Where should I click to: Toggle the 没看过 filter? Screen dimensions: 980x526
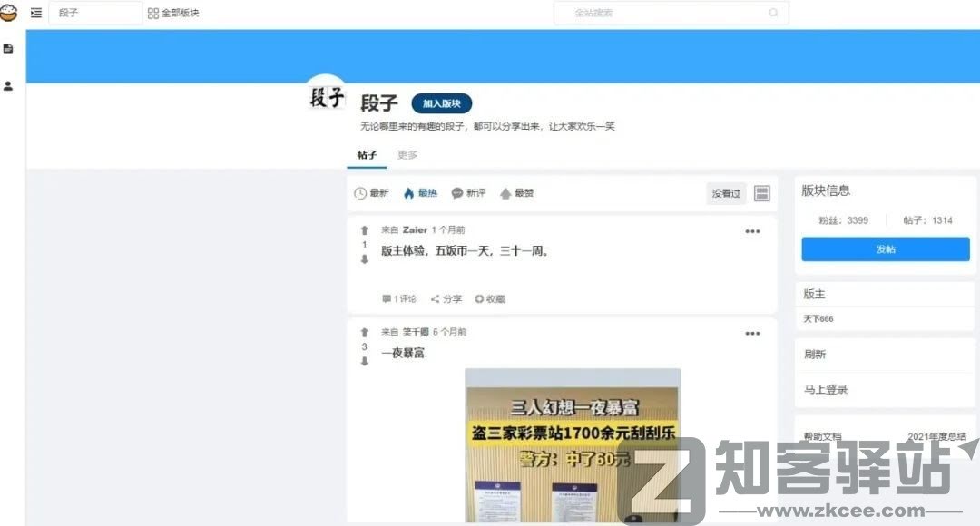725,193
